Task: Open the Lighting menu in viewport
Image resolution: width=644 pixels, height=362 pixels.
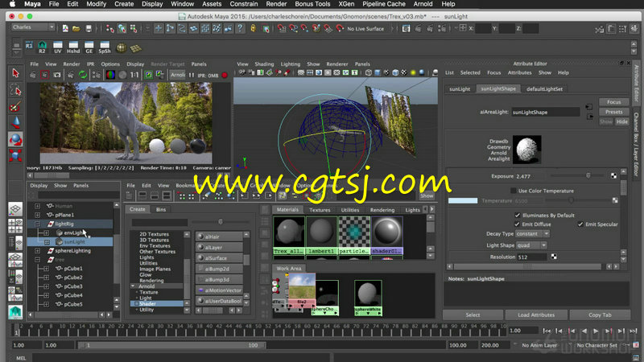Action: point(291,64)
